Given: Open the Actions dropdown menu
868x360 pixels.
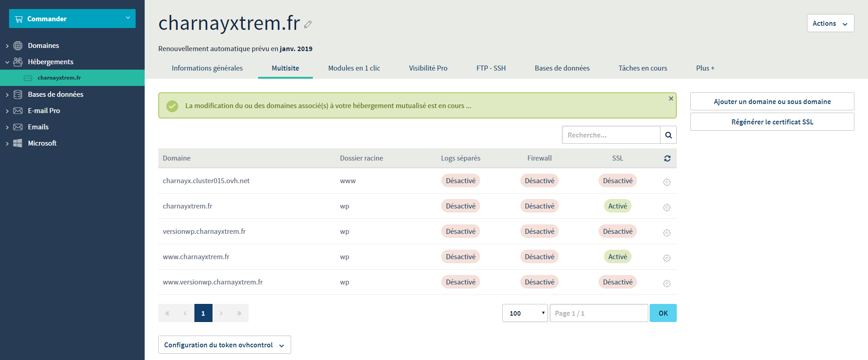Looking at the screenshot, I should coord(830,23).
